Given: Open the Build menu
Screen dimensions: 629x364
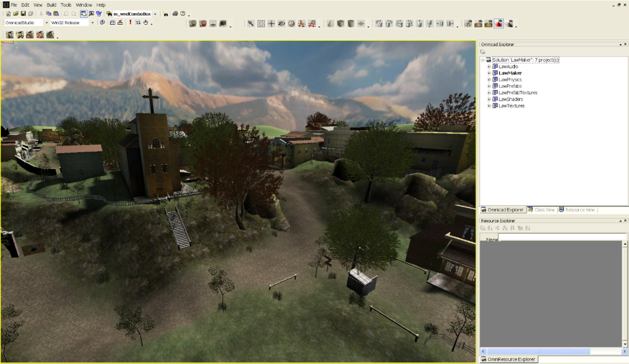Looking at the screenshot, I should [51, 5].
